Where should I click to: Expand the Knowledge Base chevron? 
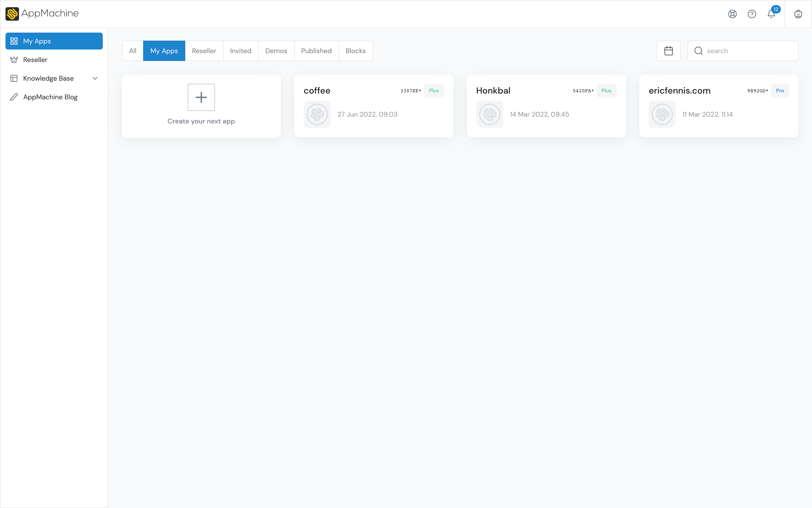coord(95,78)
